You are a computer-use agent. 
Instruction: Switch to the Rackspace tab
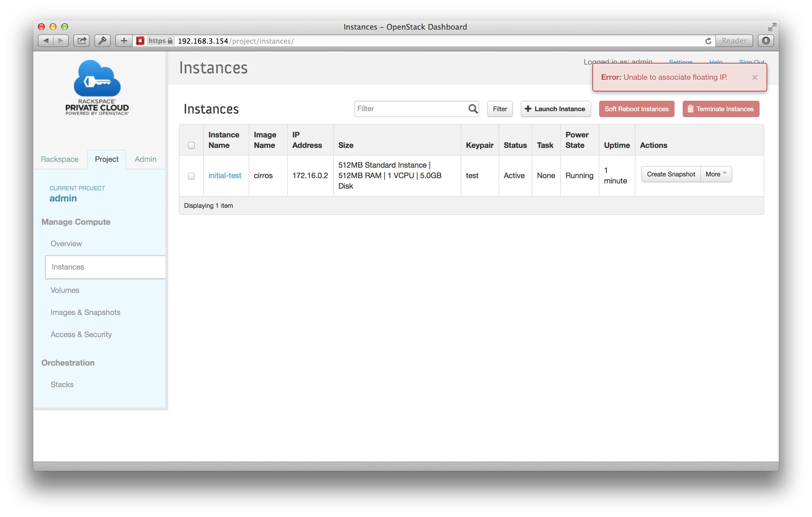coord(60,159)
